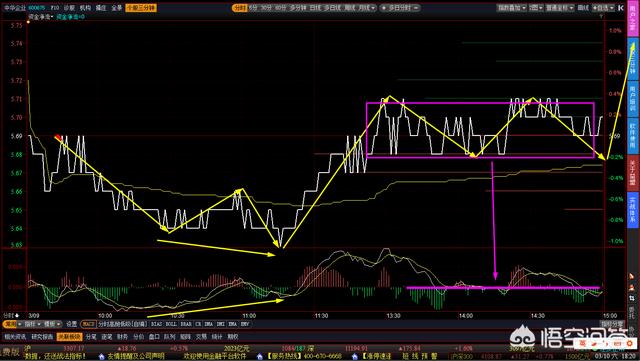Click the home icon beside 友情提醒及公司声明
The height and width of the screenshot is (361, 640).
pyautogui.click(x=102, y=357)
